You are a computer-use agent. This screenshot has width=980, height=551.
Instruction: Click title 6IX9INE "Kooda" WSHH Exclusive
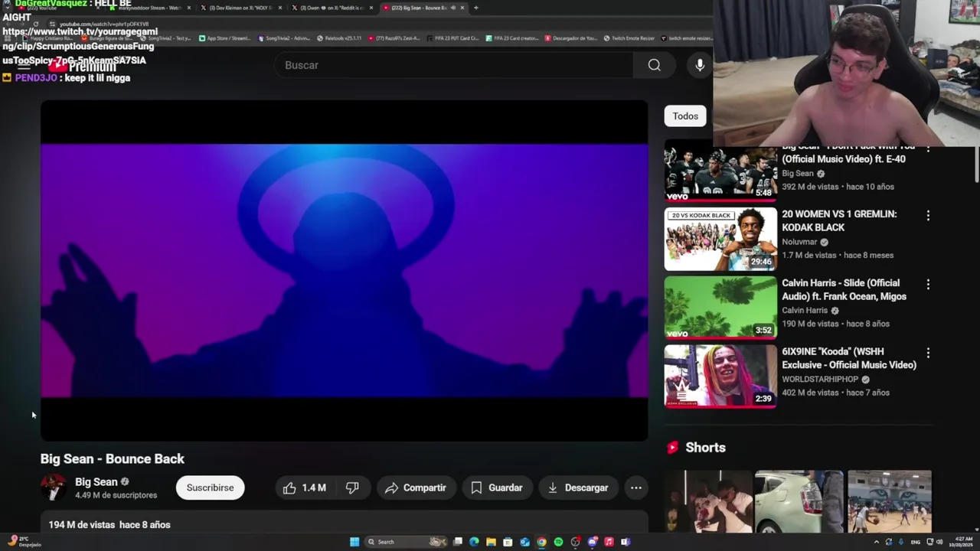click(849, 358)
